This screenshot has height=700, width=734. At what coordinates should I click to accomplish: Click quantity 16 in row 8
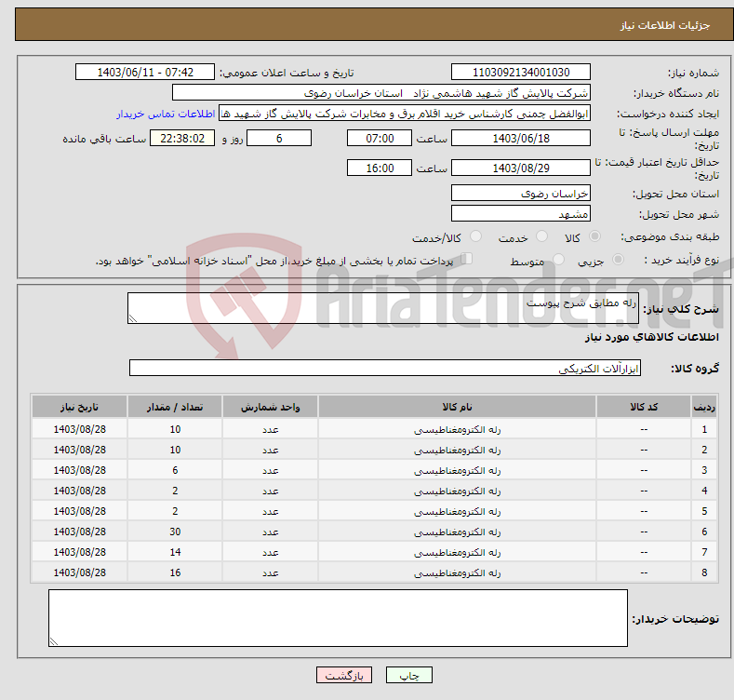(175, 572)
